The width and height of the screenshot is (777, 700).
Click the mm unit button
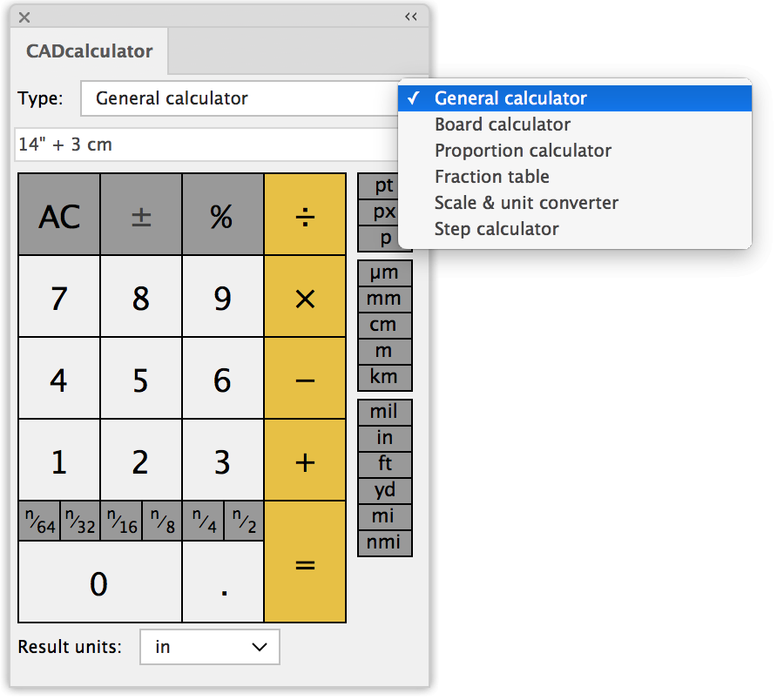(384, 300)
